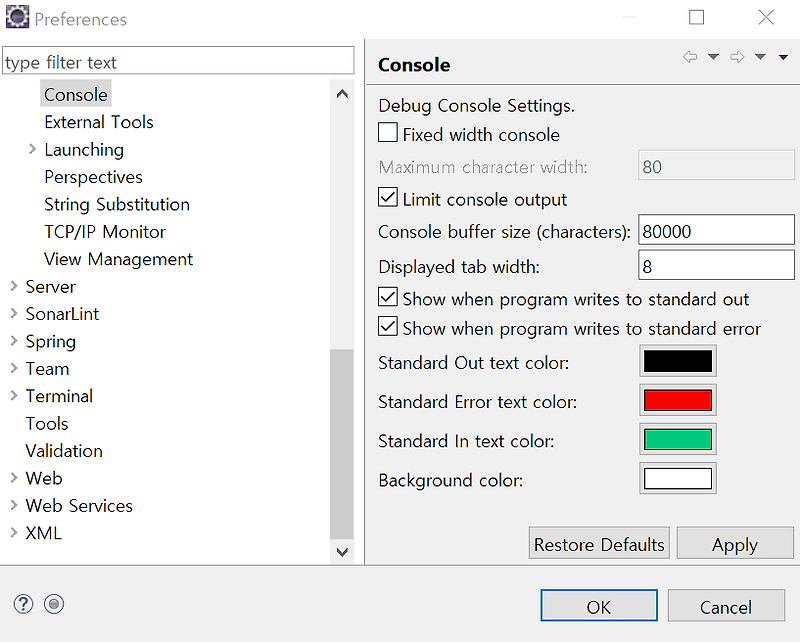
Task: Pick the Standard Error text color swatch
Action: click(677, 401)
